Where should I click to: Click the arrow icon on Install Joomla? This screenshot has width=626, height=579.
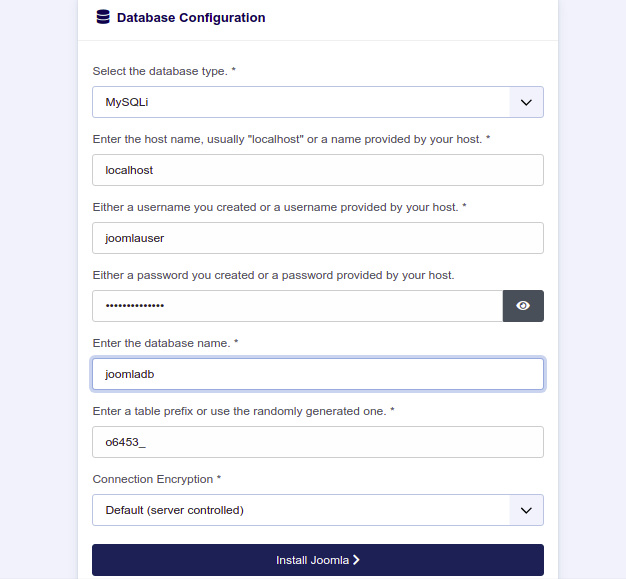356,560
